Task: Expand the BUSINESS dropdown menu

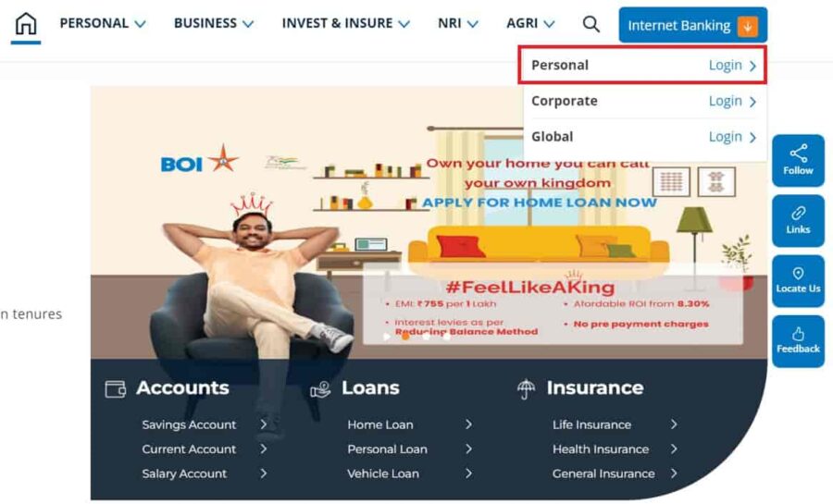Action: click(x=214, y=23)
